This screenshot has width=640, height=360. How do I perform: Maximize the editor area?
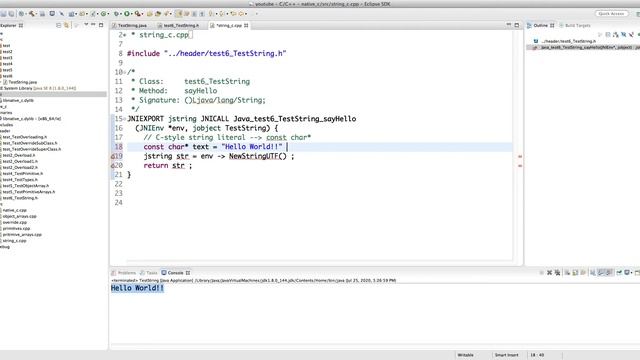[x=517, y=25]
